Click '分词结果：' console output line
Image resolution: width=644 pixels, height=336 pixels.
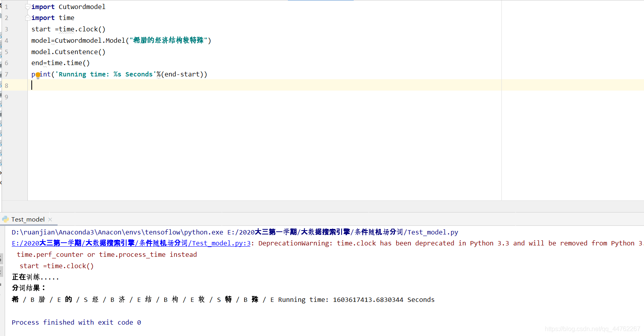(29, 288)
